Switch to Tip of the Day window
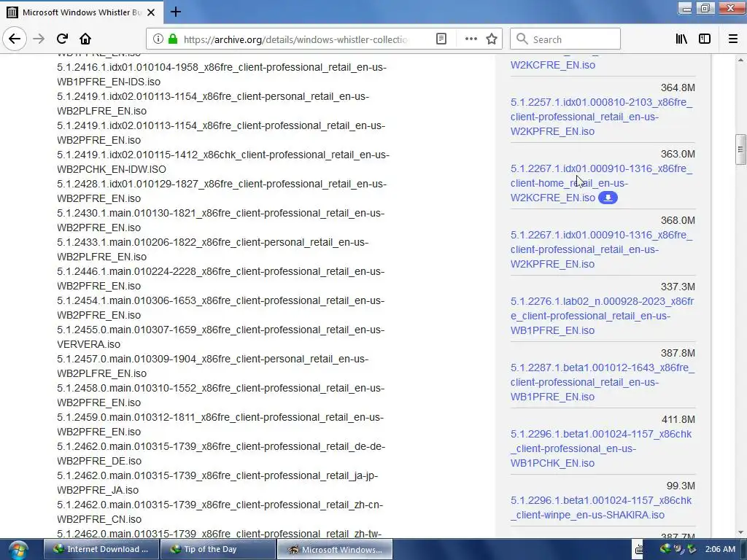Viewport: 747px width, 560px height. click(x=217, y=550)
